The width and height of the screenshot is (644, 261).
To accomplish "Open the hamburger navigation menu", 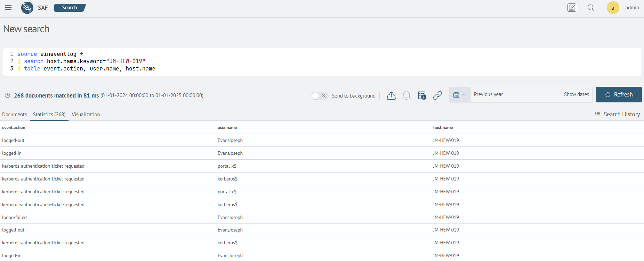I will 8,8.
